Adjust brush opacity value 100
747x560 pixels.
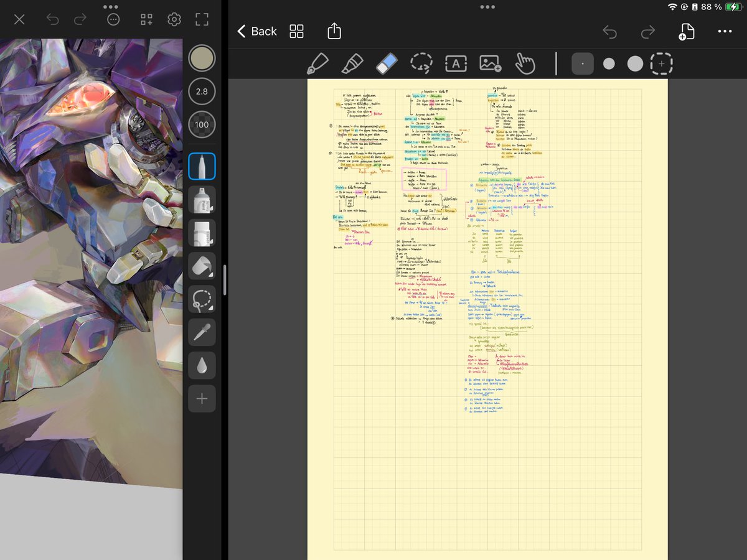click(202, 124)
